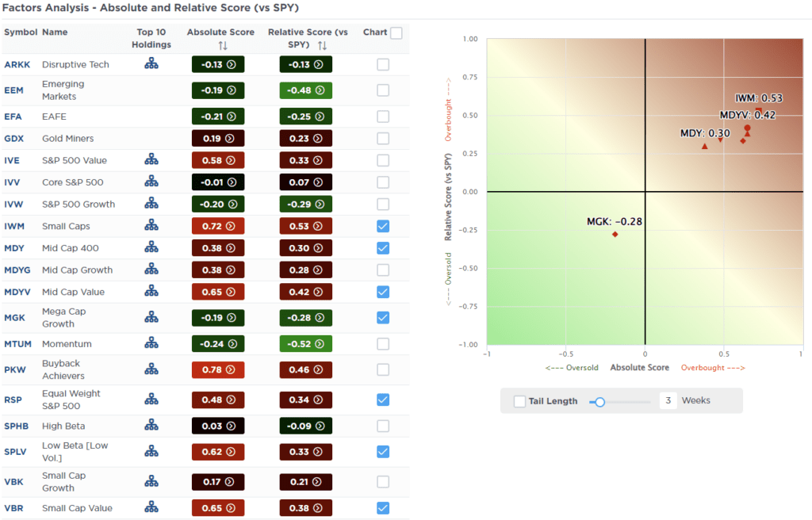Uncheck the VBR chart checkbox
812x520 pixels.
point(383,508)
